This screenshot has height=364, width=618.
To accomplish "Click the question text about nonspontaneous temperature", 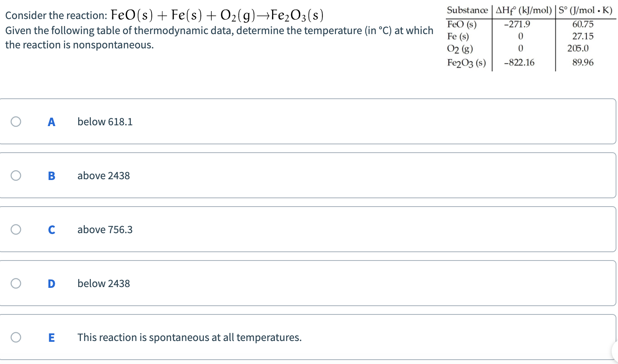I will point(218,37).
